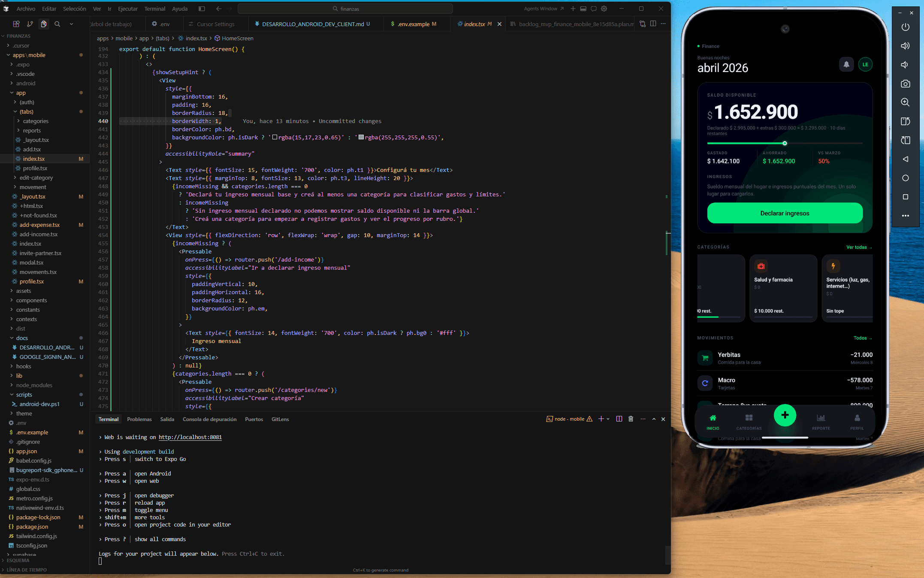Toggle the AI chat pane icon
The width and height of the screenshot is (924, 578).
(594, 9)
